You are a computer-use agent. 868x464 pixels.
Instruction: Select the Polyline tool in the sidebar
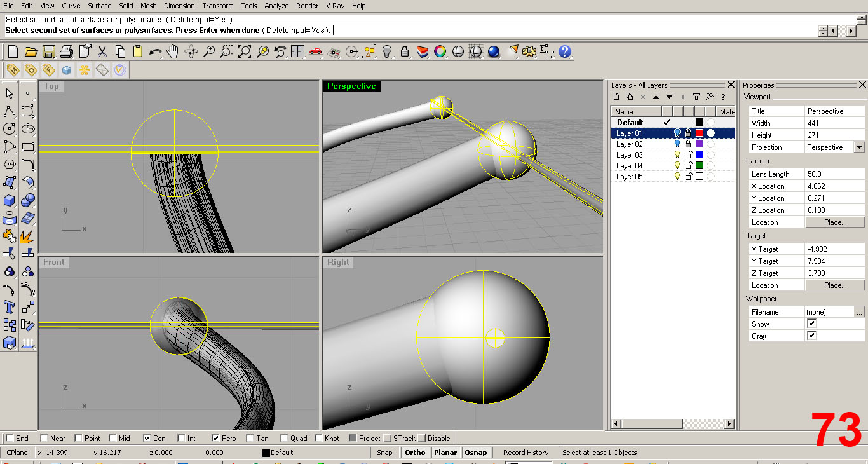[x=10, y=111]
